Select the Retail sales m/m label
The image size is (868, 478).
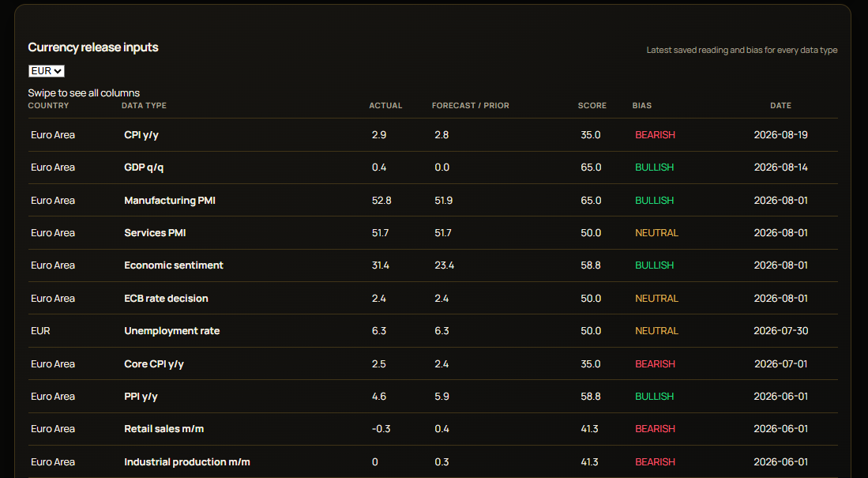tap(163, 429)
